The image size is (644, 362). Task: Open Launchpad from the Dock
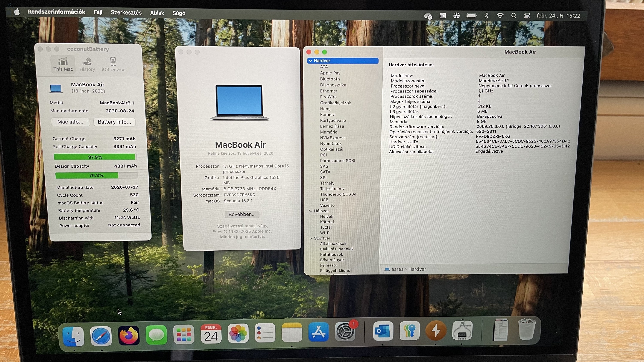click(x=184, y=335)
